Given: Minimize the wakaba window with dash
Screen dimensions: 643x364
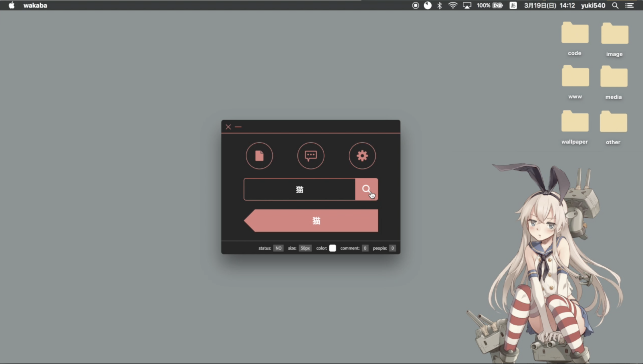Looking at the screenshot, I should point(238,127).
